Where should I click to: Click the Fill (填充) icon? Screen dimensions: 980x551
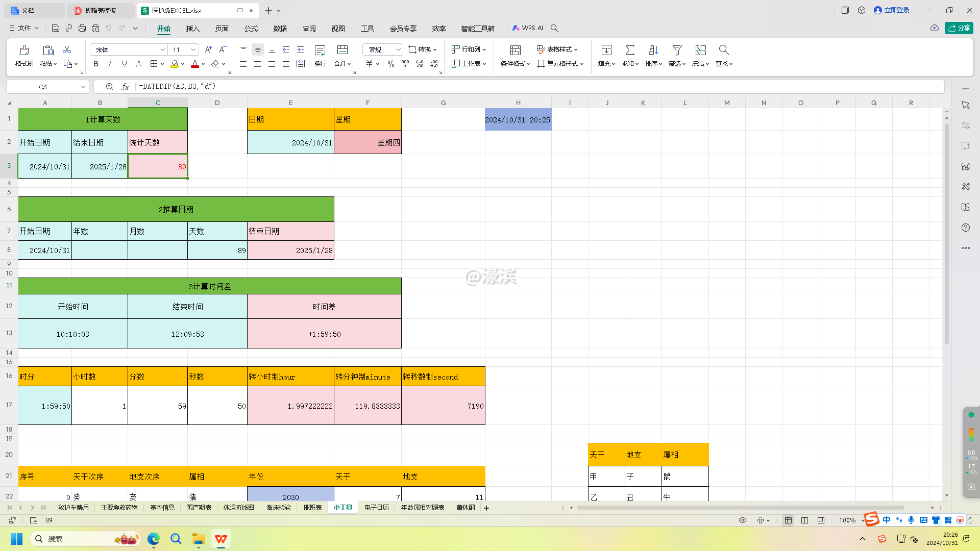606,50
